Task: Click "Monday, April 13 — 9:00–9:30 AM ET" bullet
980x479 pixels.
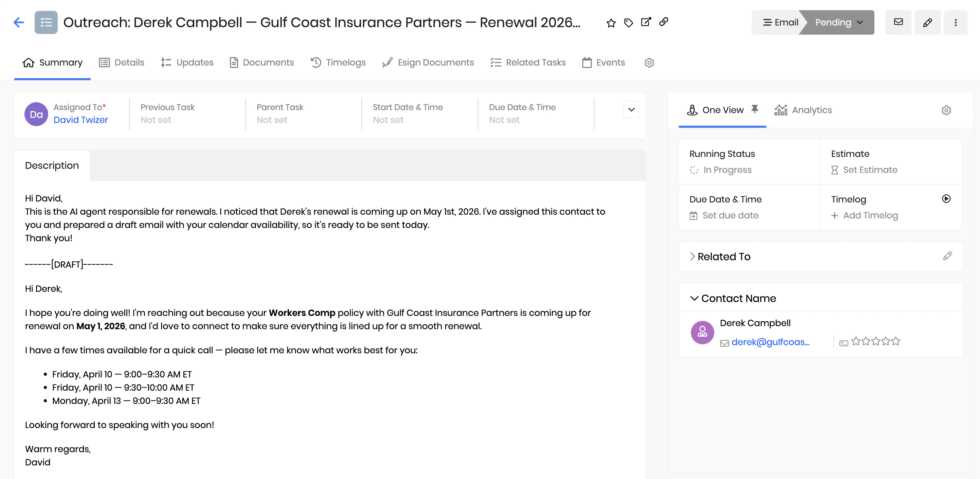Action: 126,401
